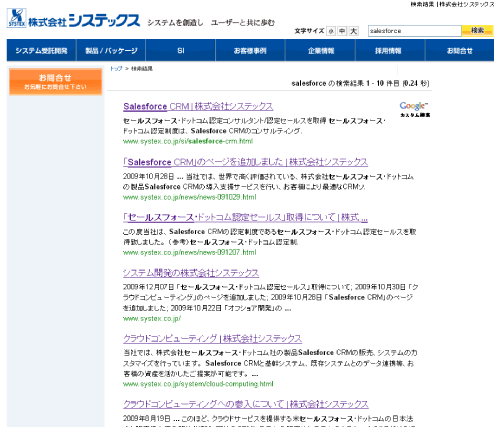Click the 文字サイズ label
The height and width of the screenshot is (427, 500).
(309, 31)
